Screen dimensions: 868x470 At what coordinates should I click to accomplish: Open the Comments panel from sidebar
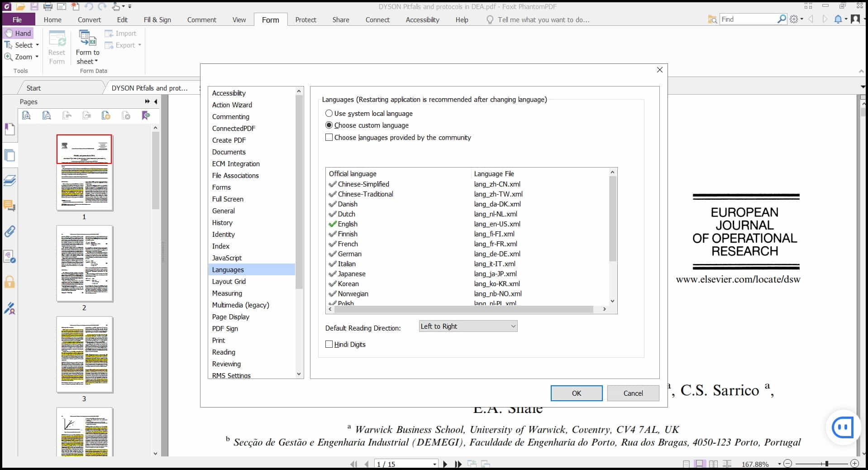(x=10, y=206)
